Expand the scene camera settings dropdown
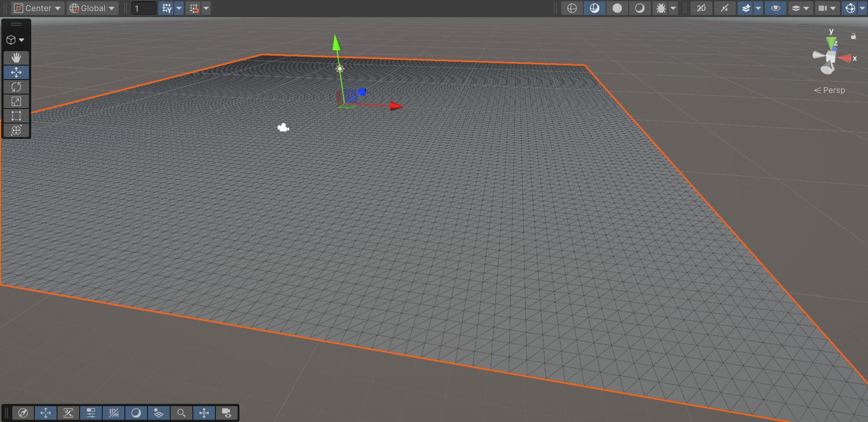Screen dimensions: 868x422 click(827, 8)
